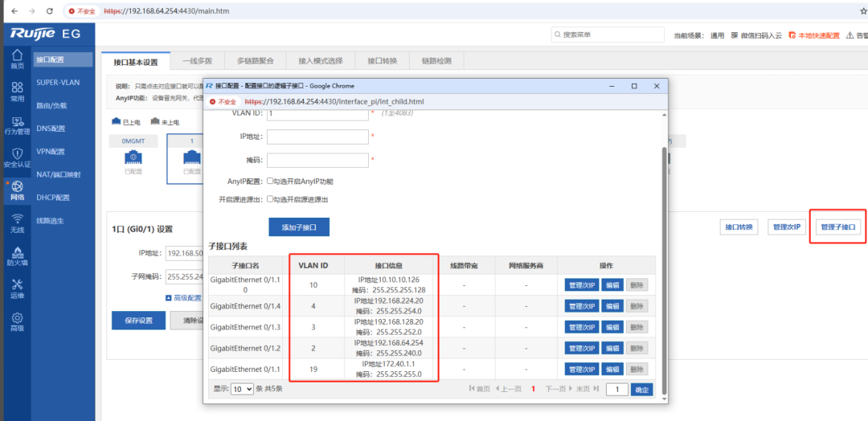868x421 pixels.
Task: Expand 高级配置 advanced settings
Action: (x=184, y=297)
